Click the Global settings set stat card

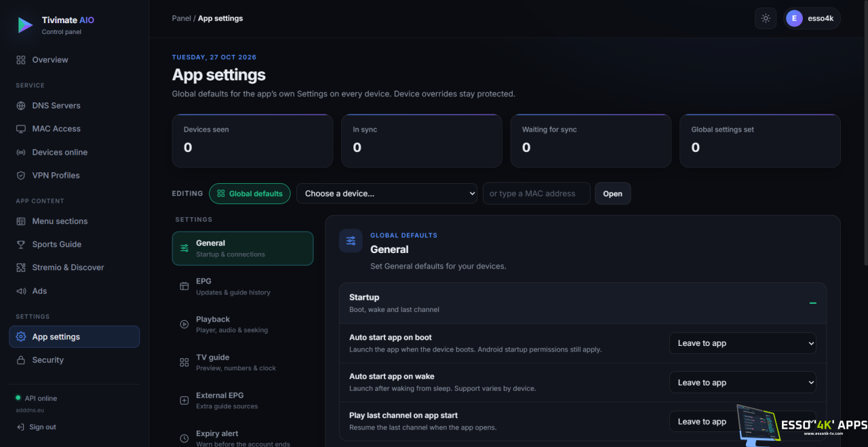point(760,140)
